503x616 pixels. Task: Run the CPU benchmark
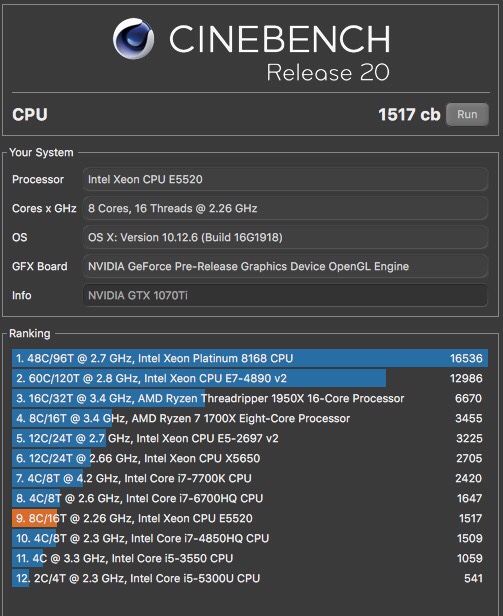467,115
